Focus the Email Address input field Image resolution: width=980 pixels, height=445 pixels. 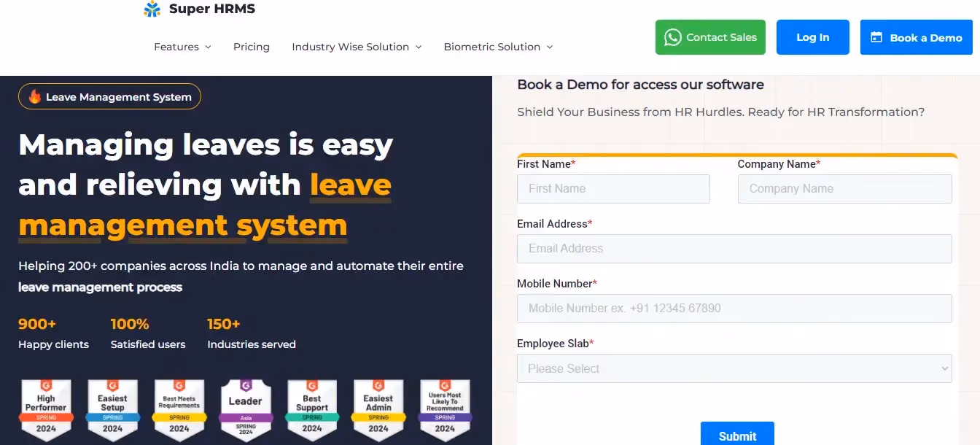point(734,248)
